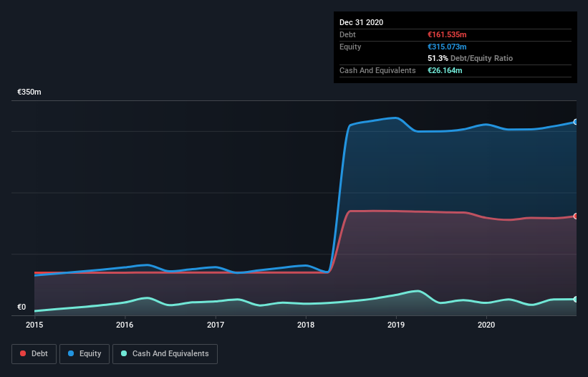
Task: Select the Equity endpoint marker on chart
Action: pyautogui.click(x=575, y=122)
